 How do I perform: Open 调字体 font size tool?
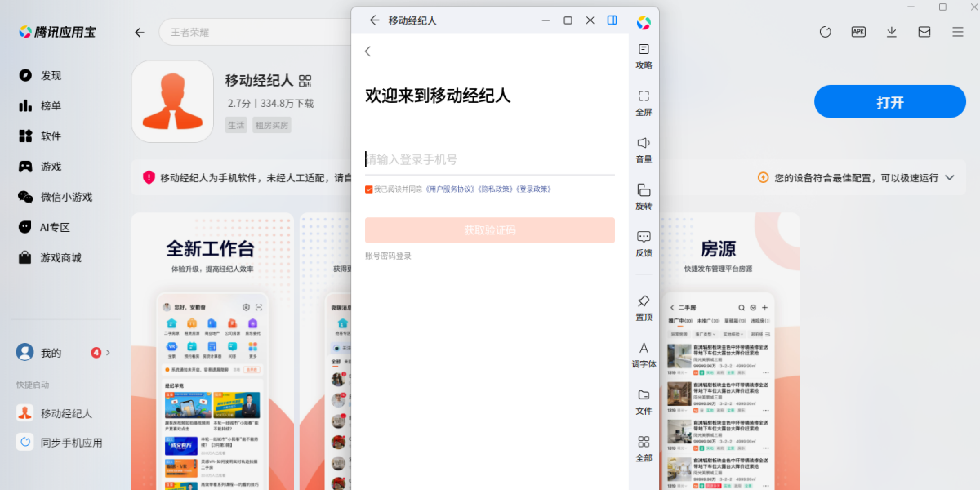644,354
